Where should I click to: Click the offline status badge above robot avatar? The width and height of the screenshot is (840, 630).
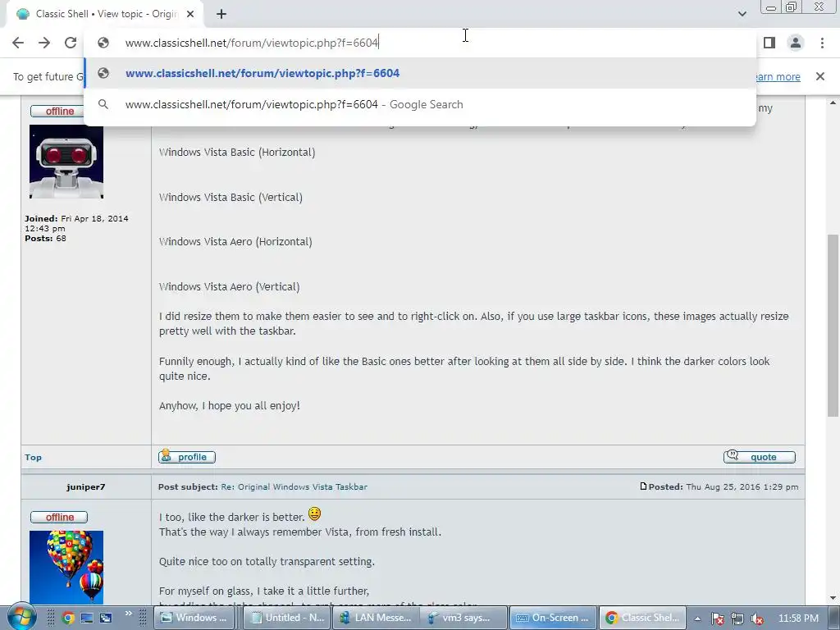click(x=59, y=112)
